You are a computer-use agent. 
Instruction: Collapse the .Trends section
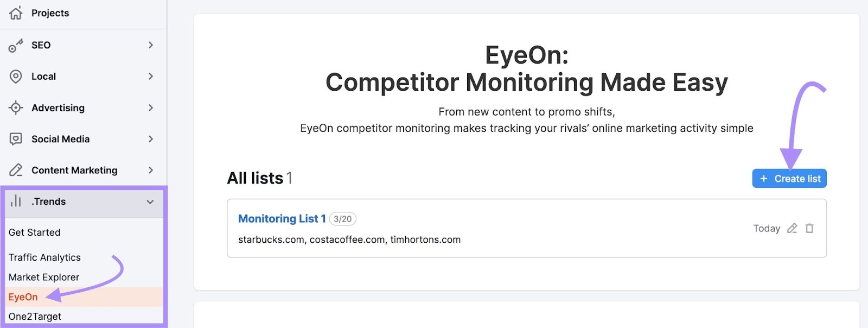tap(150, 201)
